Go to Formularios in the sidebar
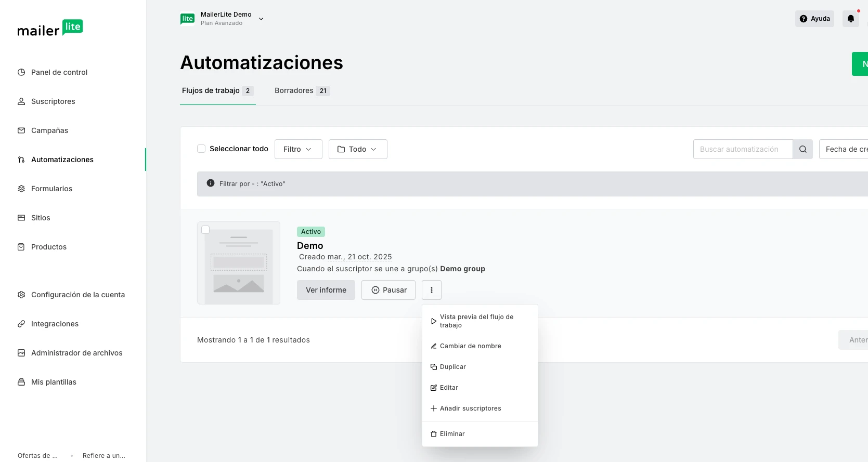The image size is (868, 462). point(51,189)
